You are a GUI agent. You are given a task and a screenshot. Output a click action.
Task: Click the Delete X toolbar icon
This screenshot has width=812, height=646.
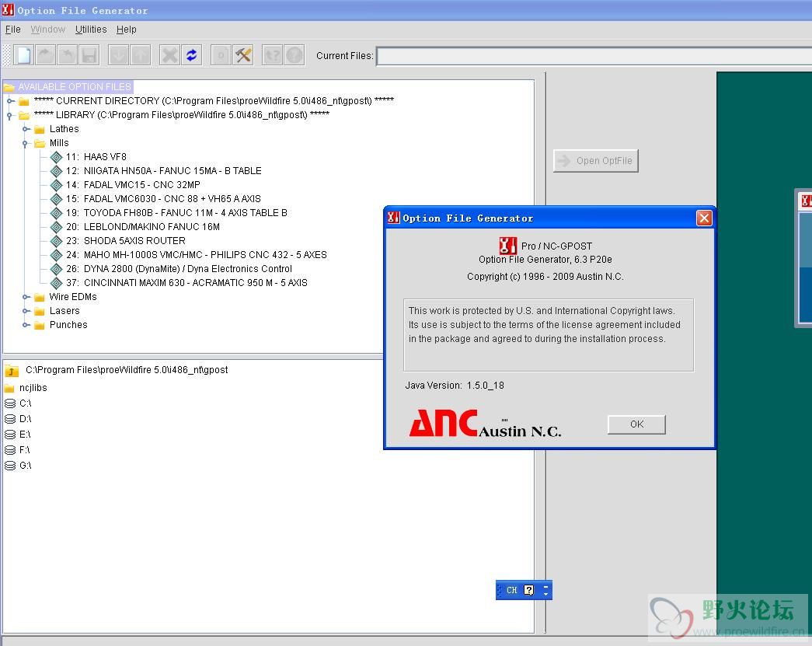tap(170, 55)
